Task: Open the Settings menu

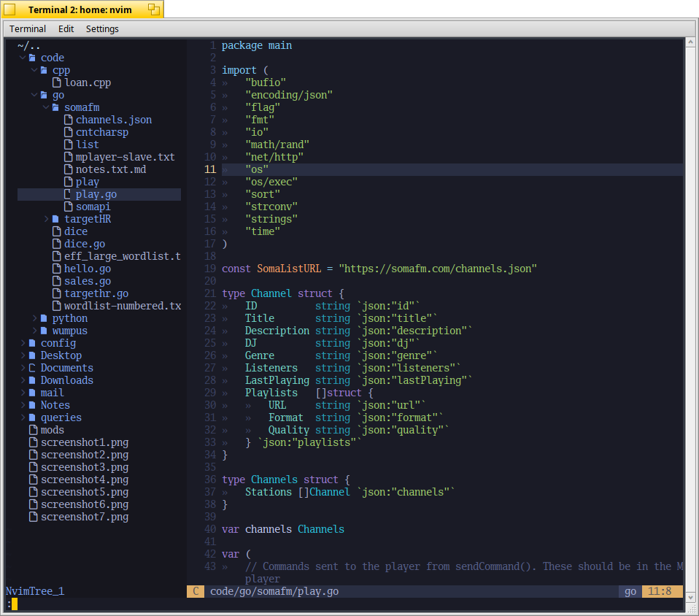Action: (x=102, y=29)
